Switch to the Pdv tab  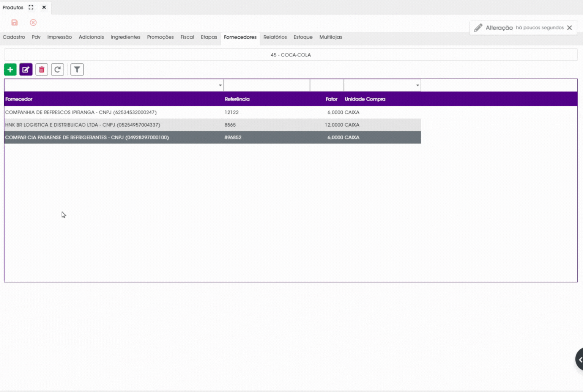point(36,37)
